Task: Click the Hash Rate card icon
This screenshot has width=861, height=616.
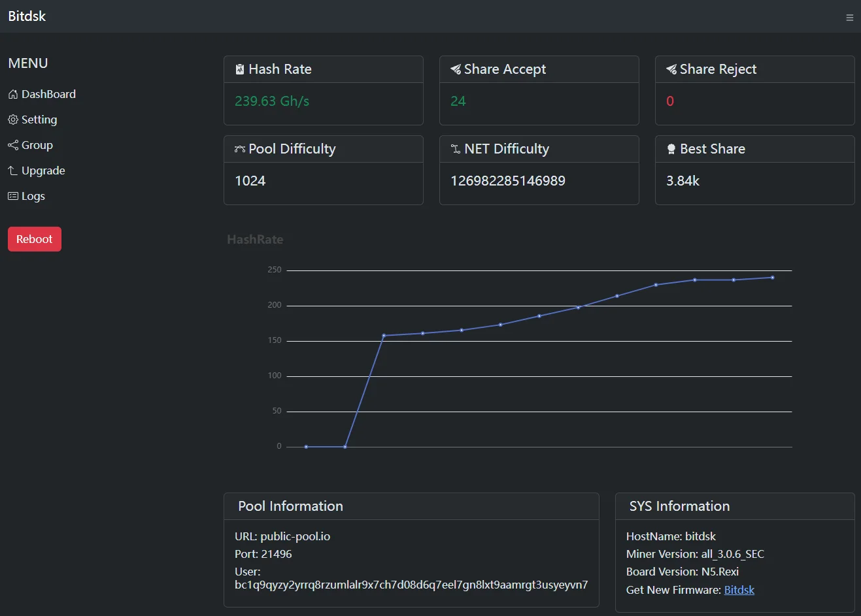Action: tap(240, 70)
